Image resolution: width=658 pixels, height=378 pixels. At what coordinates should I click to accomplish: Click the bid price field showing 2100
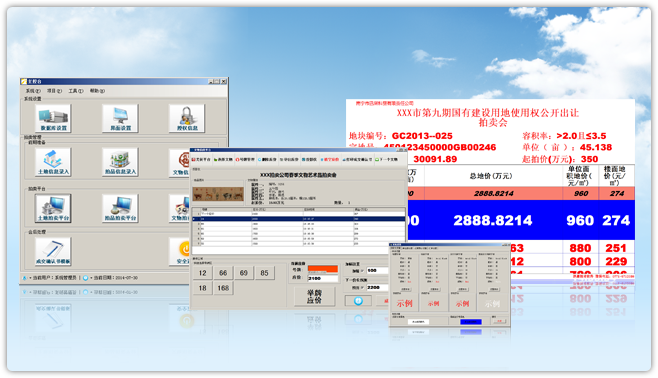(323, 278)
